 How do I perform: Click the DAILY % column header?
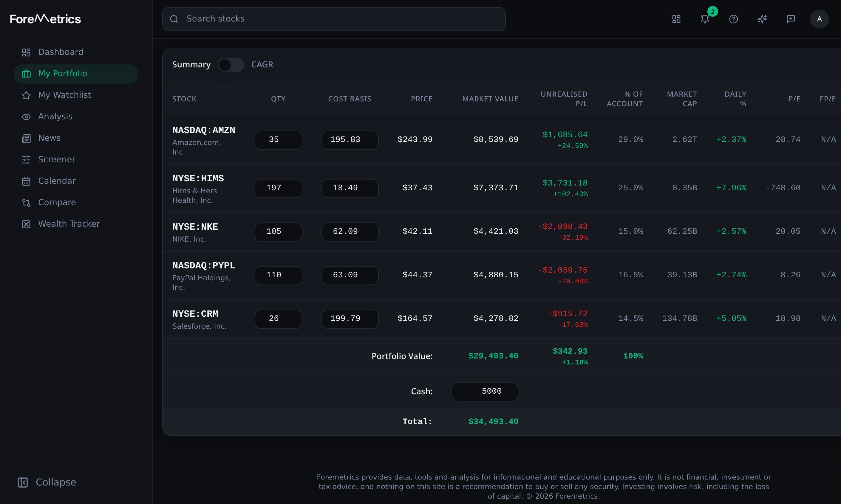(735, 99)
